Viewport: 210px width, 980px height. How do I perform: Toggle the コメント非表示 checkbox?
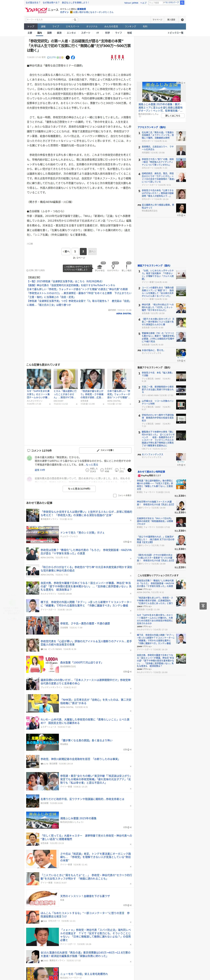click(x=115, y=495)
